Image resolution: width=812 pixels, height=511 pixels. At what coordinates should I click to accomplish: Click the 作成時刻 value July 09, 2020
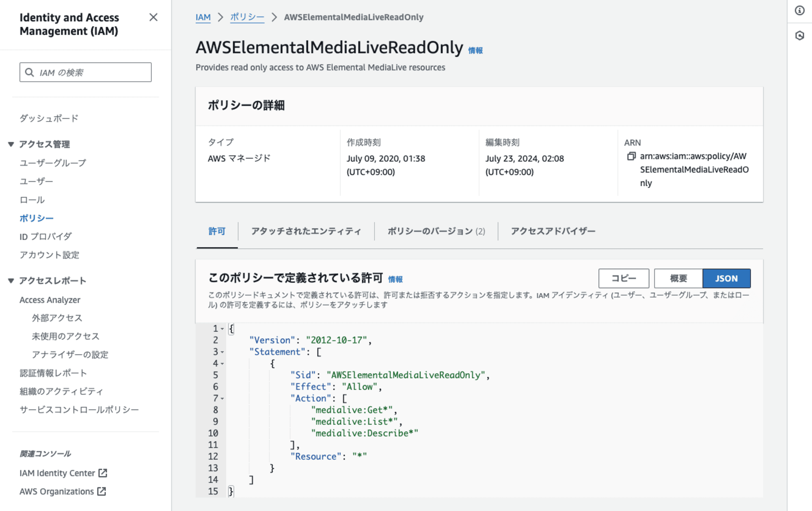pos(386,165)
